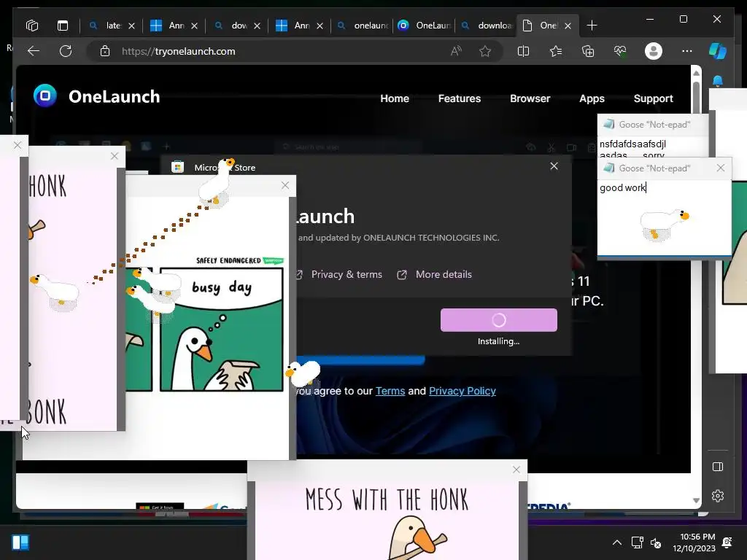Open the Edge profile avatar
Screen dimensions: 747x560
coord(653,51)
